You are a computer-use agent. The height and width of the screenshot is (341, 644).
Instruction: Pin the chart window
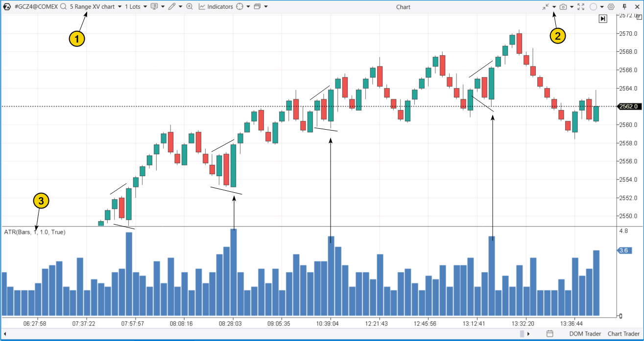pos(624,7)
